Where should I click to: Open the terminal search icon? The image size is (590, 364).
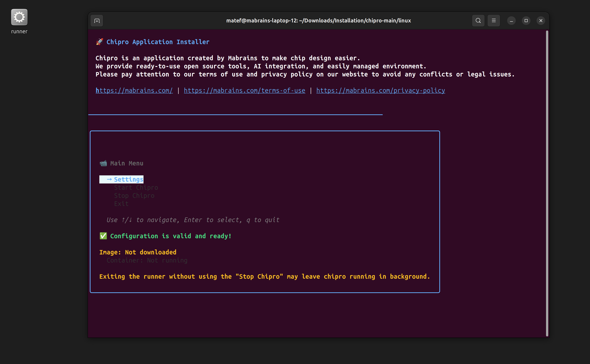478,20
